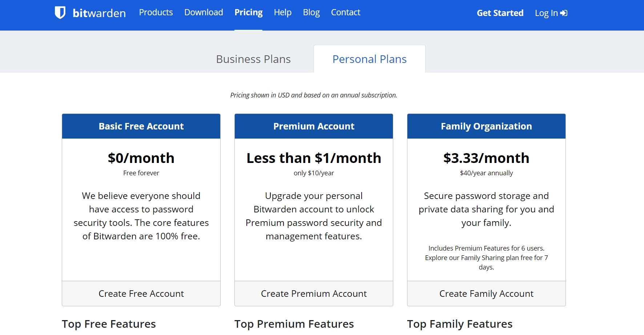Click the login arrow icon beside Log In

pyautogui.click(x=564, y=13)
